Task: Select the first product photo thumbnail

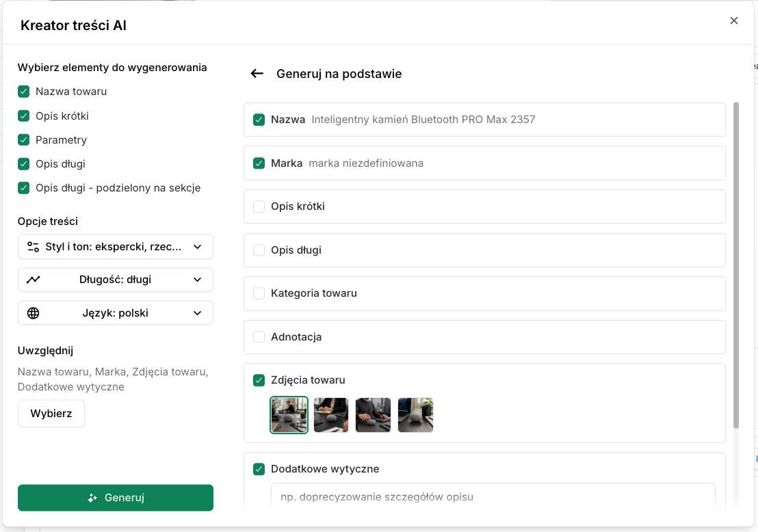Action: (289, 415)
